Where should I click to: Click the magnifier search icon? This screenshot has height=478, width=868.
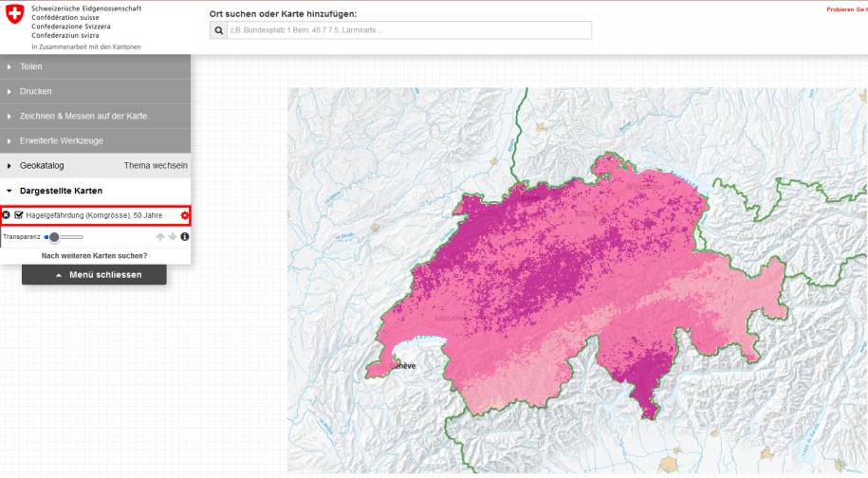(219, 30)
